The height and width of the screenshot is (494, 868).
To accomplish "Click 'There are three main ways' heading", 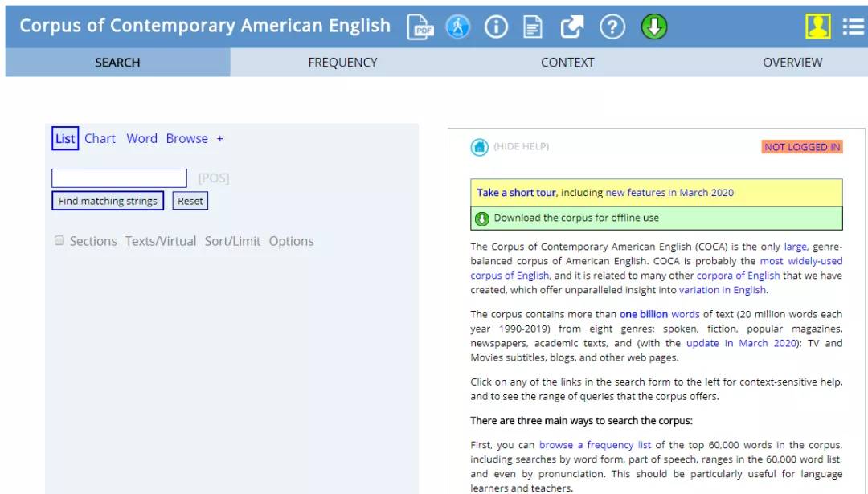I will [581, 420].
